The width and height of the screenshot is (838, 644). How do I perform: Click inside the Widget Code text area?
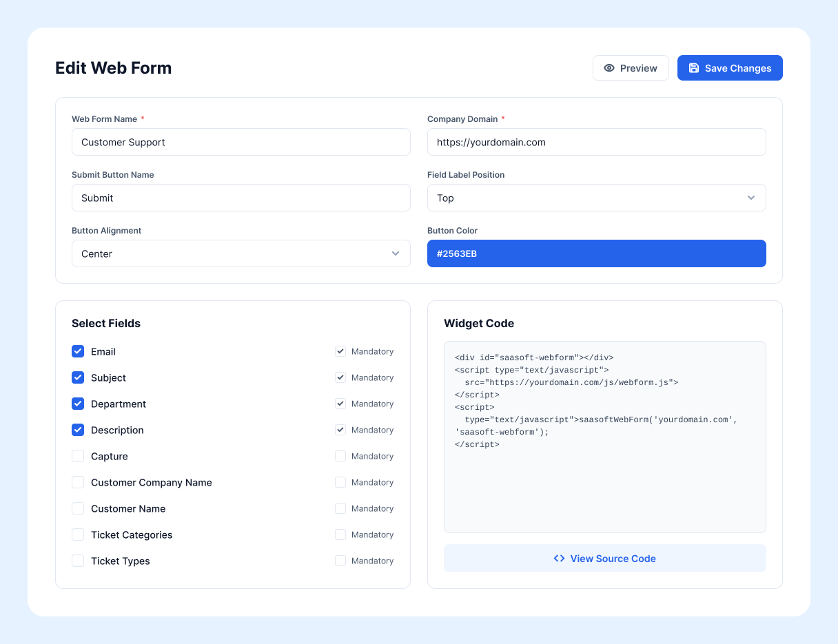point(605,437)
